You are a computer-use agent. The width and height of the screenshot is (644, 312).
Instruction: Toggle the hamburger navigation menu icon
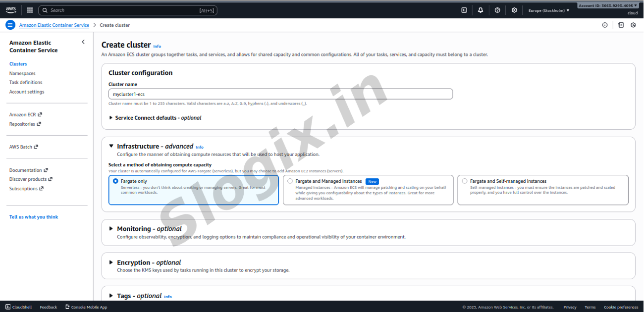point(10,25)
